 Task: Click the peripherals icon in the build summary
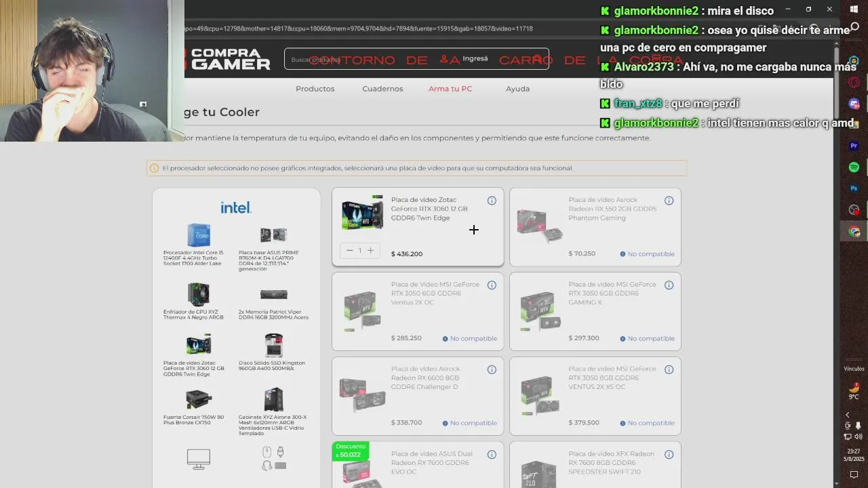click(x=273, y=459)
